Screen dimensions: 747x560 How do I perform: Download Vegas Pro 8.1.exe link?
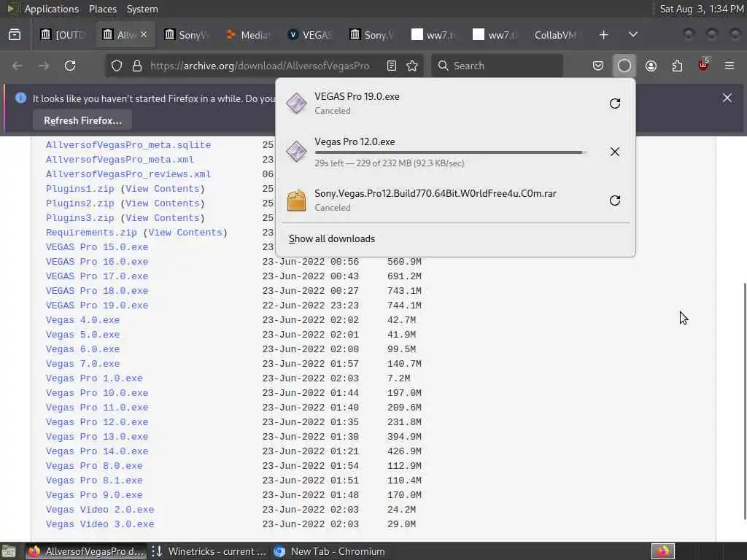coord(94,481)
